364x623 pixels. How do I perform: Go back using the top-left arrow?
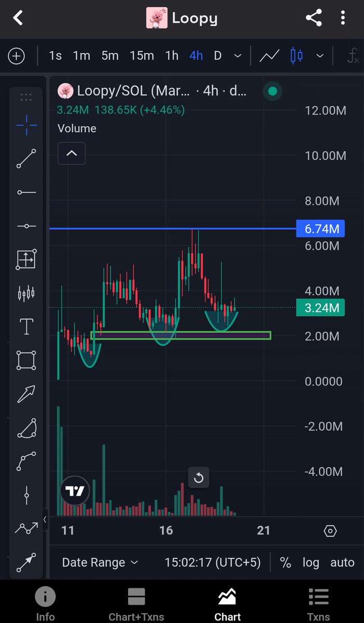click(18, 18)
